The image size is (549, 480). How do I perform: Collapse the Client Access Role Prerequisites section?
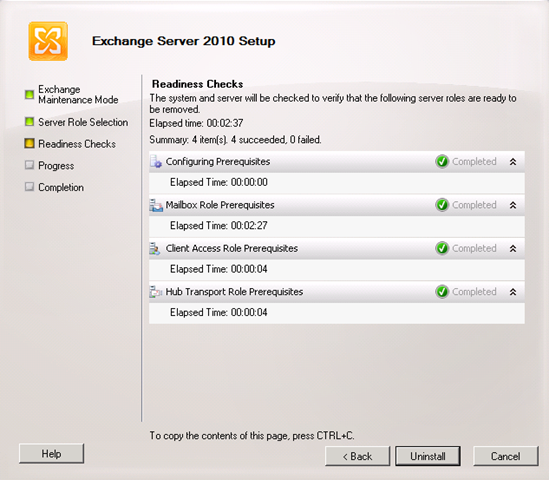(513, 249)
